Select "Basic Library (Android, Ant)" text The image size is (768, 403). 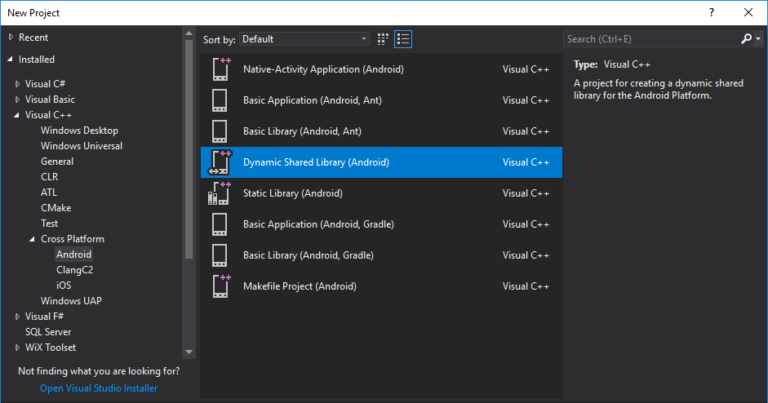[x=302, y=131]
